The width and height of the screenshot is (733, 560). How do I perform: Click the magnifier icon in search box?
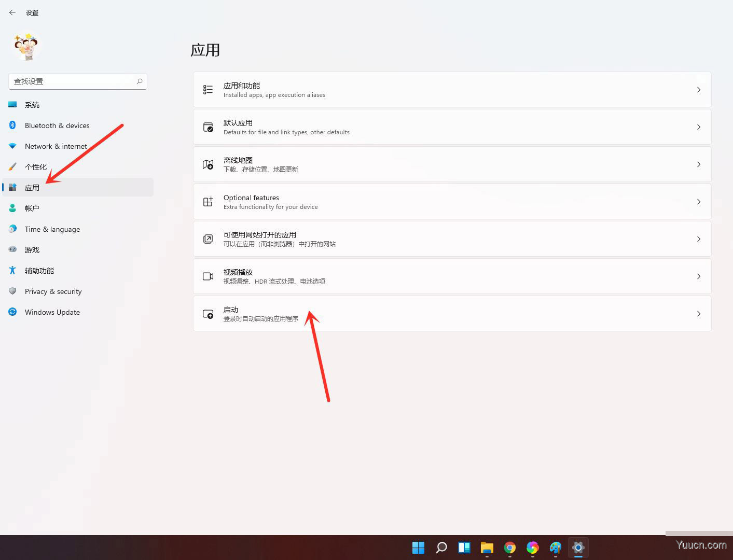point(140,81)
